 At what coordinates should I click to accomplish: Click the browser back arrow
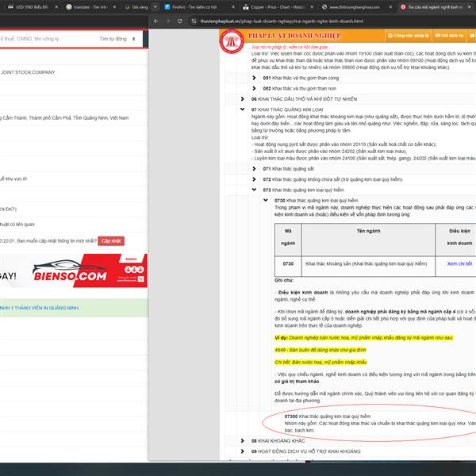155,21
